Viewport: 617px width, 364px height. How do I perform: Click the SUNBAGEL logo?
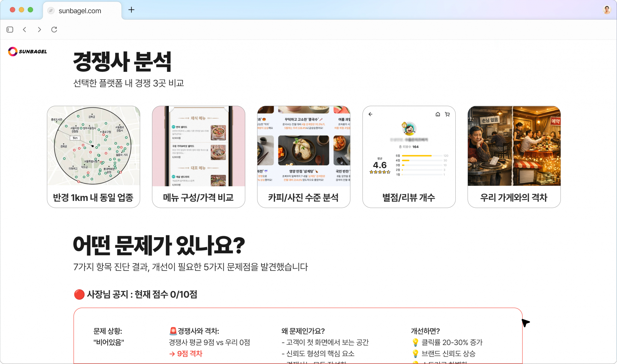point(27,51)
